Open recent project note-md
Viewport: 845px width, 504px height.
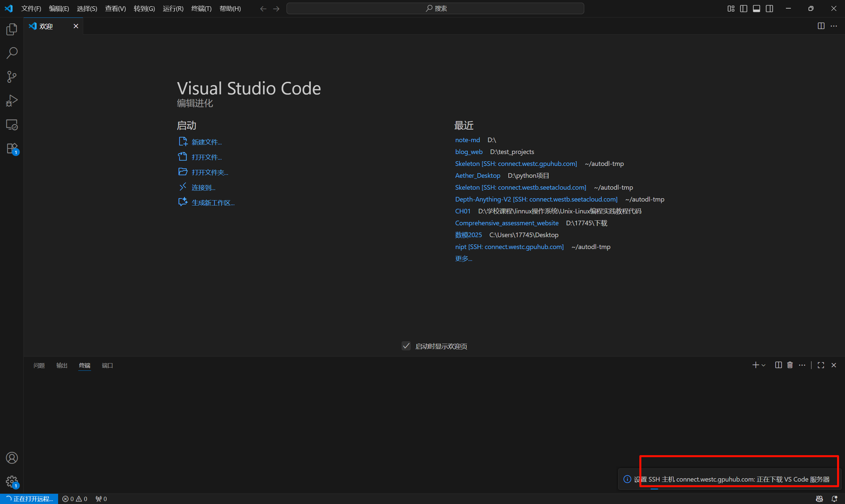click(x=467, y=140)
